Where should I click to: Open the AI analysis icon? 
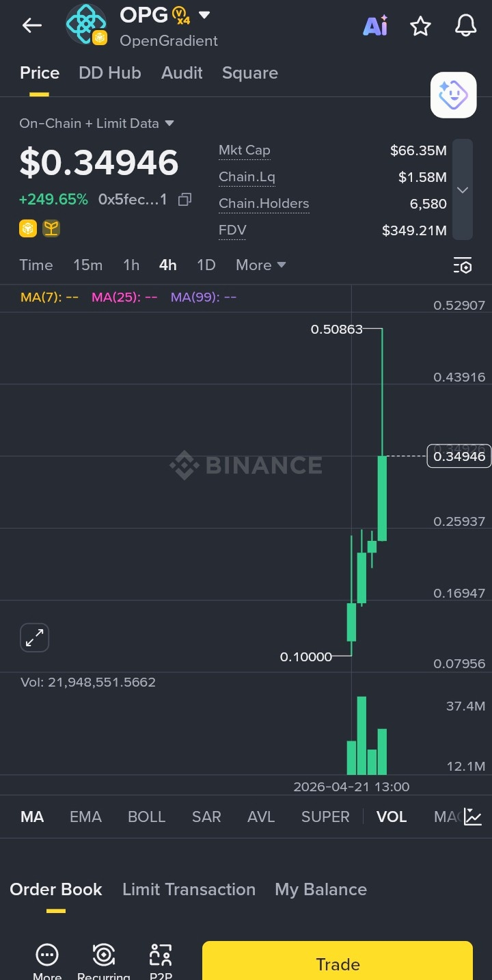375,26
